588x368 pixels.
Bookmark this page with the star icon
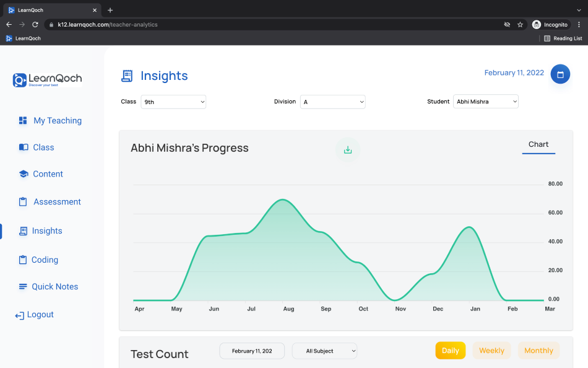coord(520,25)
